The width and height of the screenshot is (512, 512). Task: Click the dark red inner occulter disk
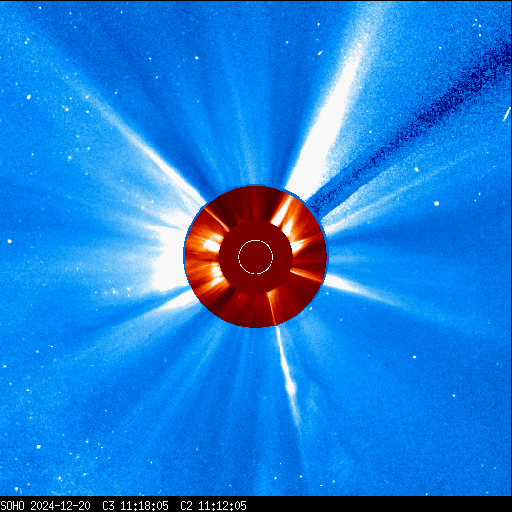pyautogui.click(x=256, y=257)
